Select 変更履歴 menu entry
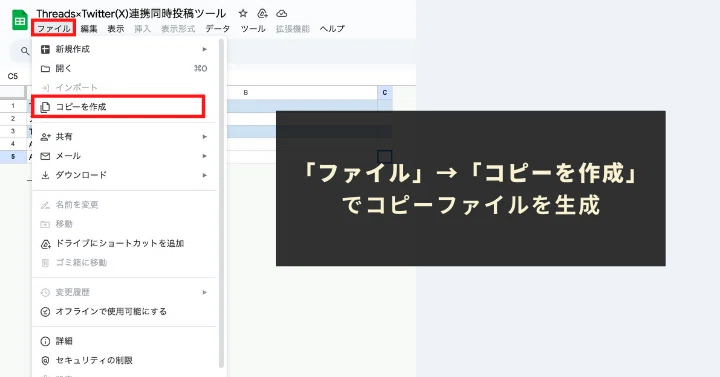Image resolution: width=720 pixels, height=377 pixels. [x=124, y=293]
